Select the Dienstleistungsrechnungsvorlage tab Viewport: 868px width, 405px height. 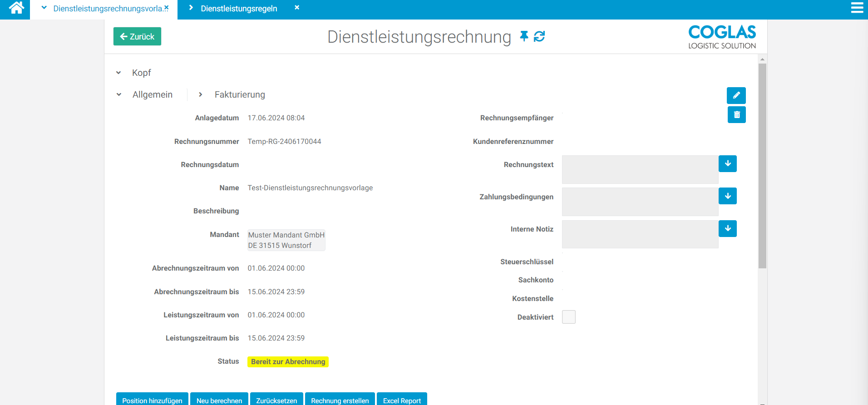108,9
